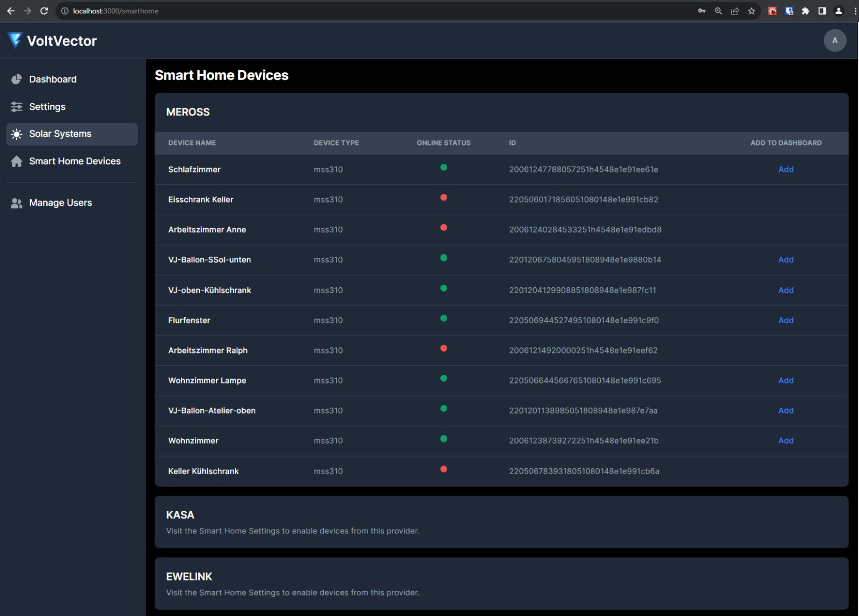This screenshot has width=859, height=616.
Task: Click the green status dot for Flurfenster
Action: click(444, 318)
